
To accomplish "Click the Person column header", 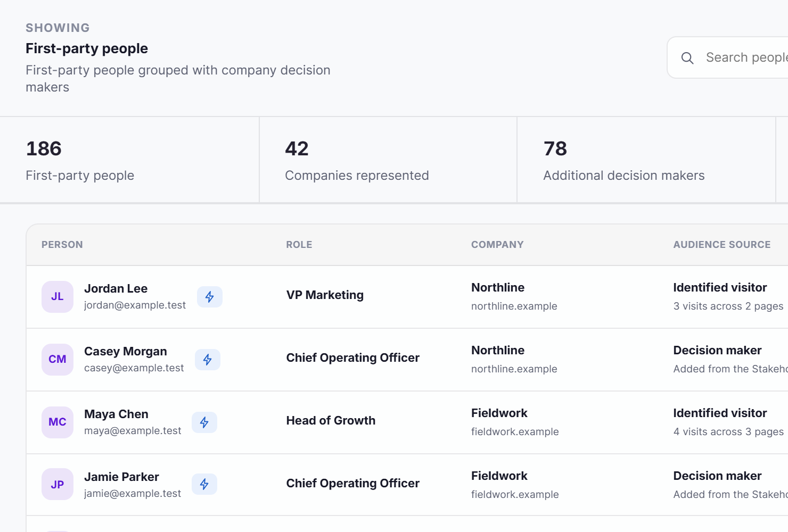I will 62,245.
